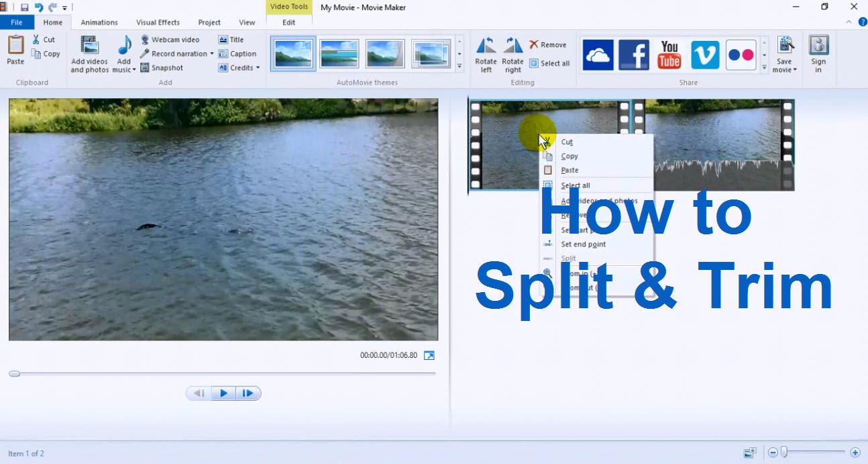Remove the selected clip
The width and height of the screenshot is (868, 464).
pyautogui.click(x=548, y=44)
